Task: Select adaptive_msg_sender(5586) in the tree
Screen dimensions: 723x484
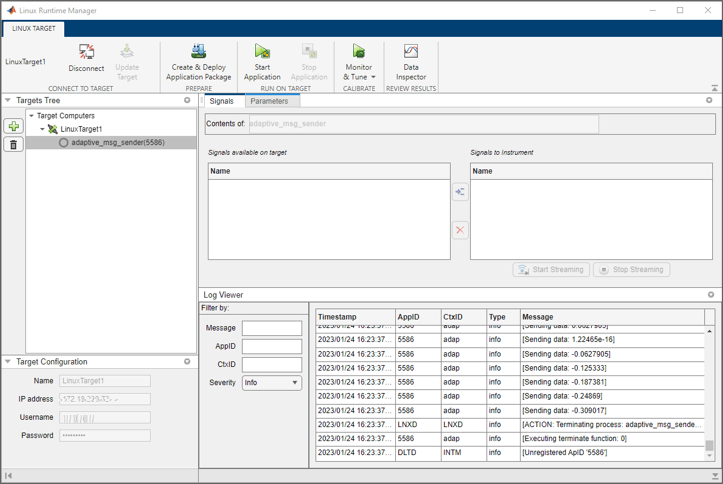Action: (x=117, y=143)
